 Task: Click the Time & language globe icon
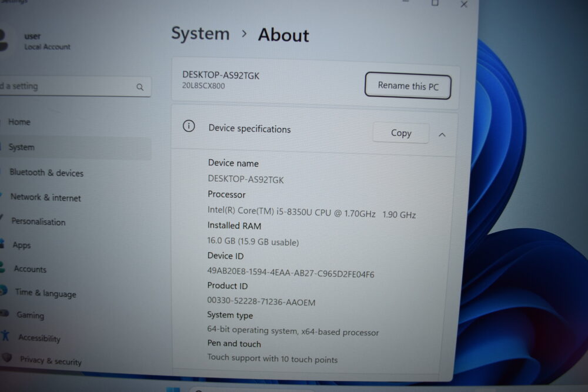(x=3, y=290)
